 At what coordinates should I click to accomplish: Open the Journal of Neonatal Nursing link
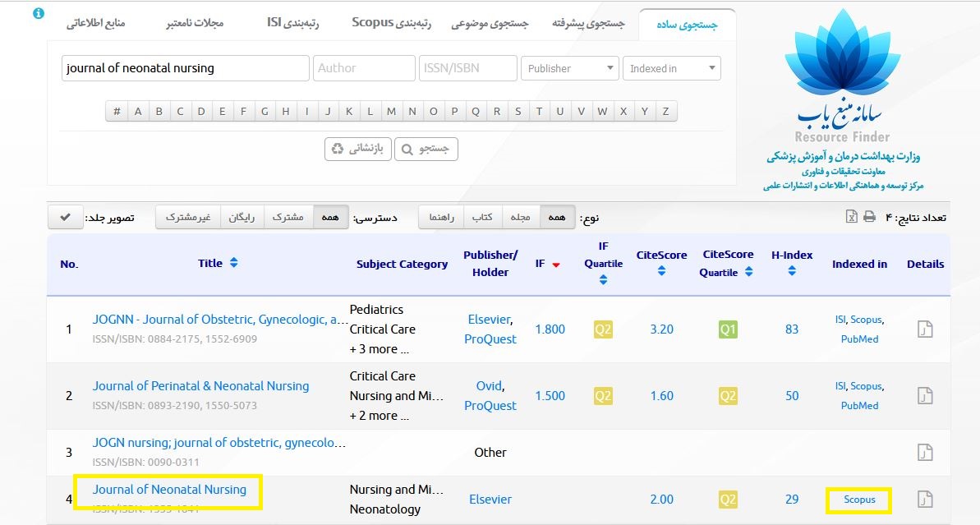[x=169, y=490]
